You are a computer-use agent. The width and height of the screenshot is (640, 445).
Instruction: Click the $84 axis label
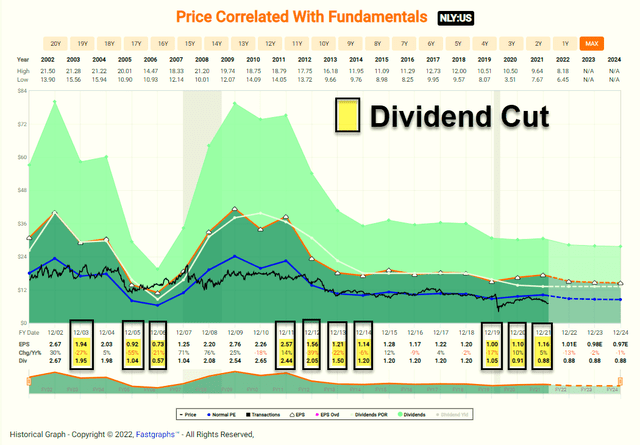tap(22, 91)
